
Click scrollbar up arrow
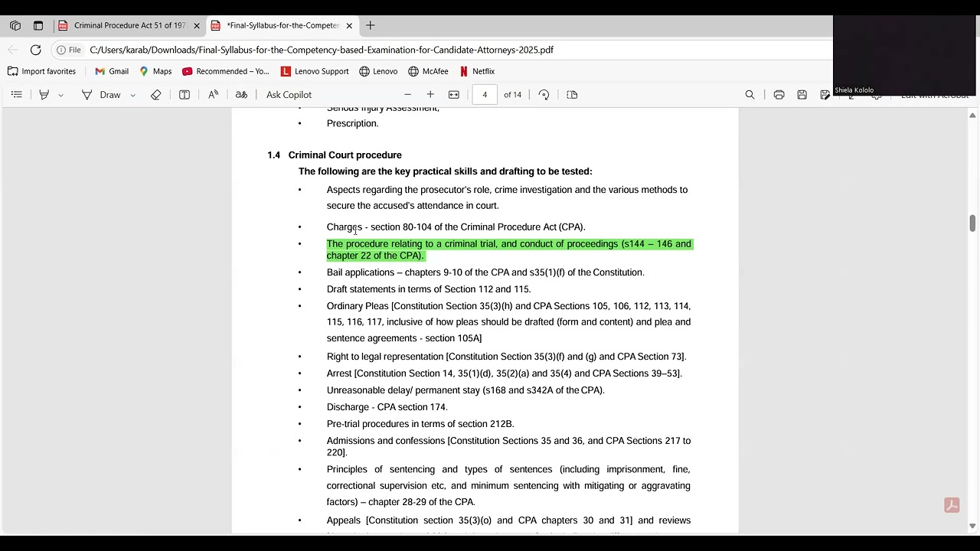(x=972, y=116)
